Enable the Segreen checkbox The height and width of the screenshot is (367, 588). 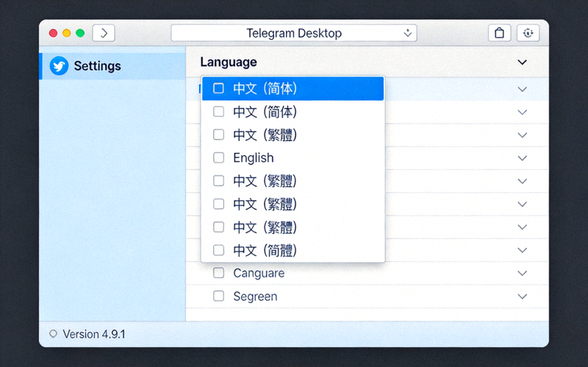218,296
